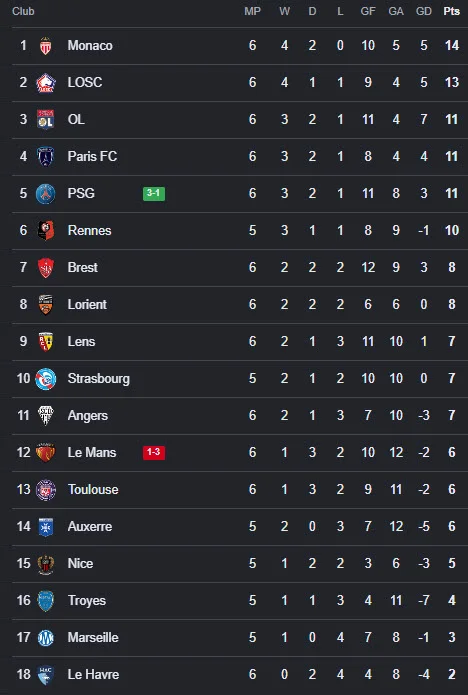Select the Toulouse team logo

[46, 490]
